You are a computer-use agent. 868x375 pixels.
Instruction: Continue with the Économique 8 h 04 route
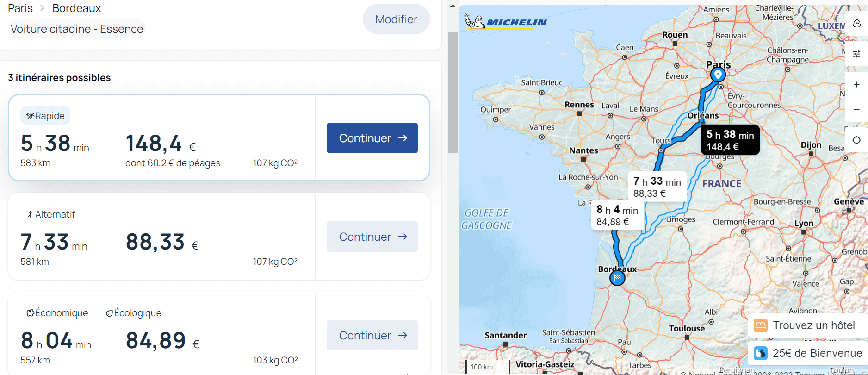coord(372,335)
